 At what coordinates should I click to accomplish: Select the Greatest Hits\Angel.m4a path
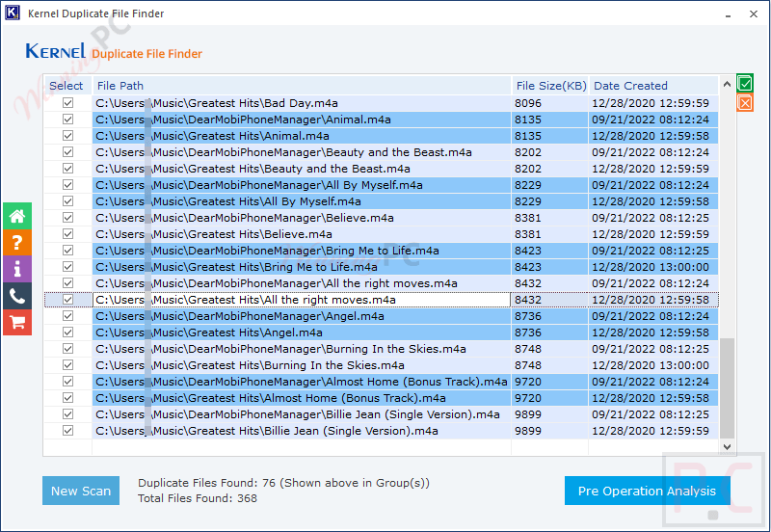coord(302,332)
